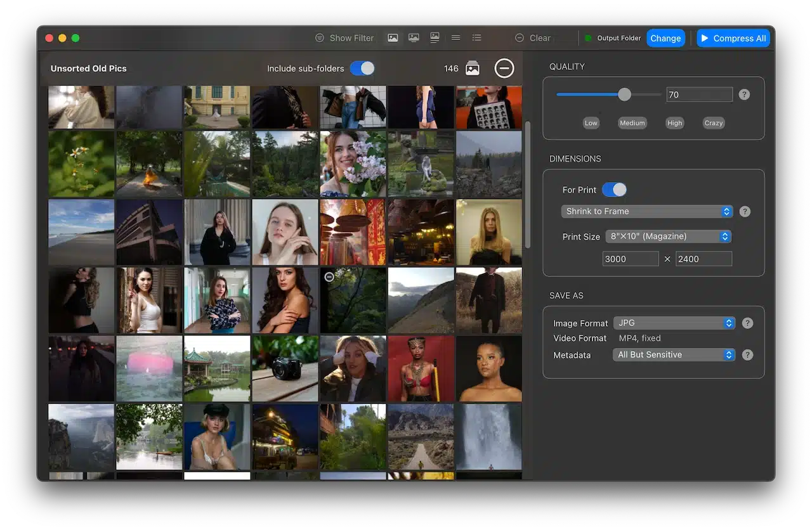
Task: Remove the dark forest thumbnail via minus badge
Action: (329, 276)
